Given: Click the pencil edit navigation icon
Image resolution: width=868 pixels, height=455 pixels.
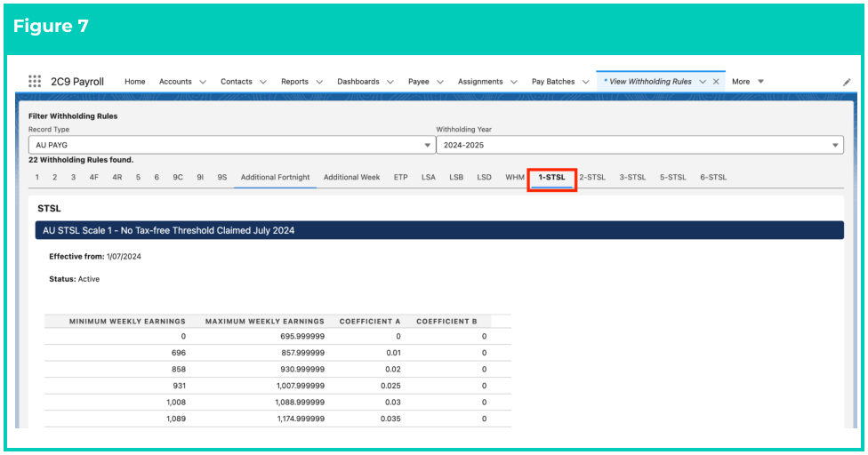Looking at the screenshot, I should point(847,82).
